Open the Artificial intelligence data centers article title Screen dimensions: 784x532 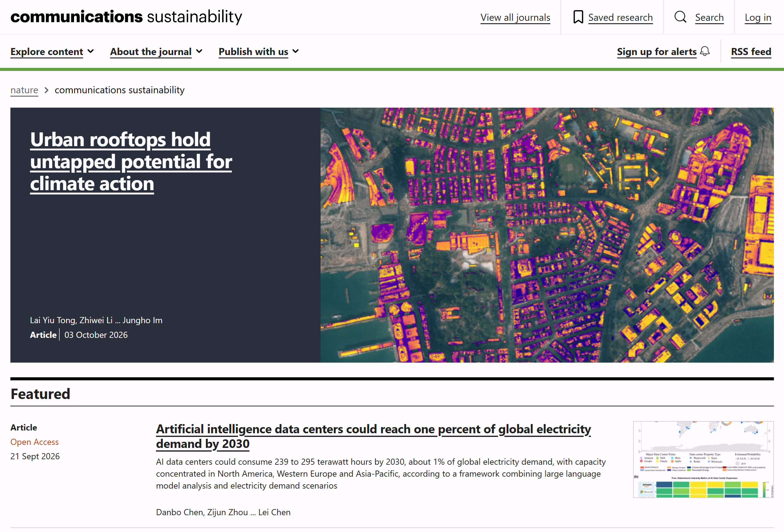[x=373, y=436]
